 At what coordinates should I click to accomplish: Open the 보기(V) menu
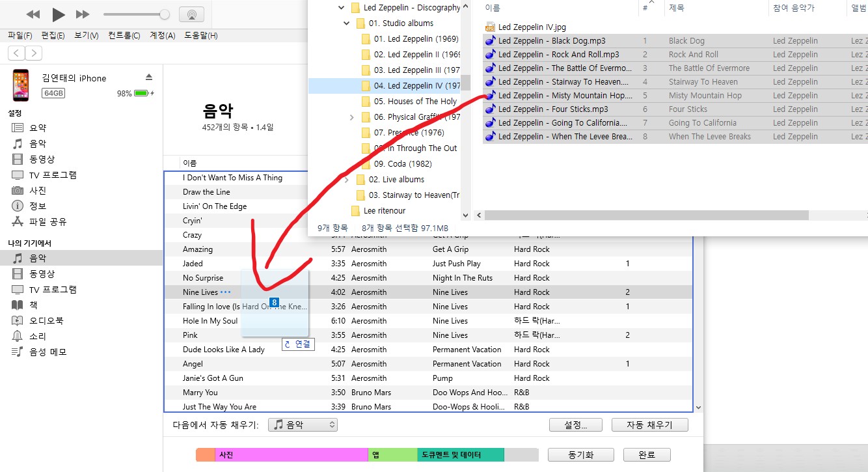click(86, 35)
